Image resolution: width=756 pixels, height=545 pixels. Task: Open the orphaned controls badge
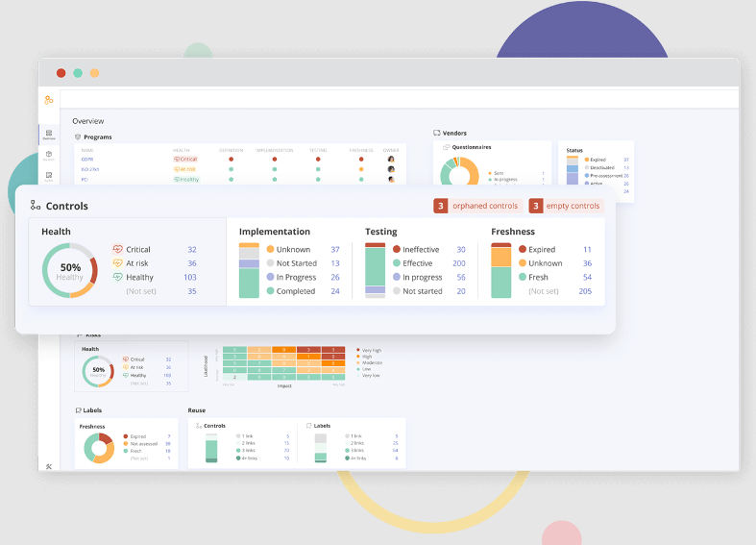coord(477,206)
